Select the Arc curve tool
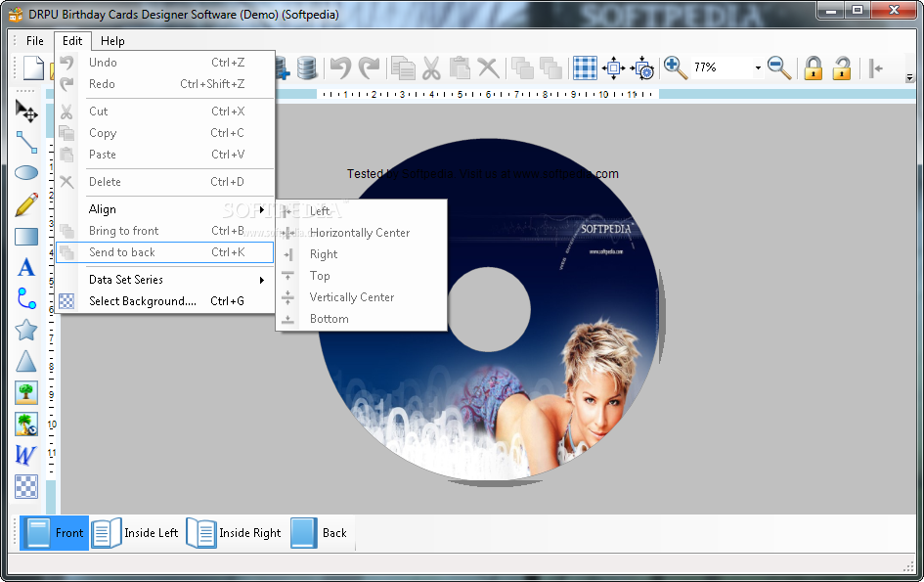 26,298
